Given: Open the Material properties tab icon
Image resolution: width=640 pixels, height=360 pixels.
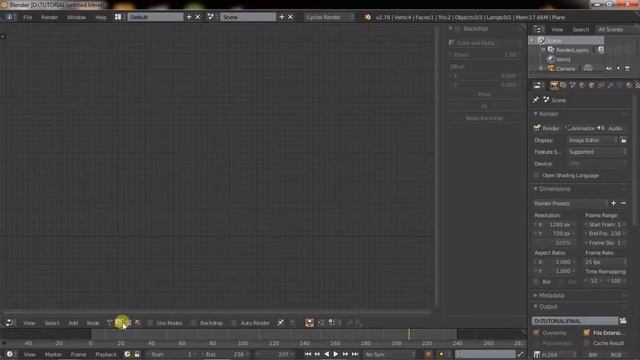Looking at the screenshot, I should point(629,85).
